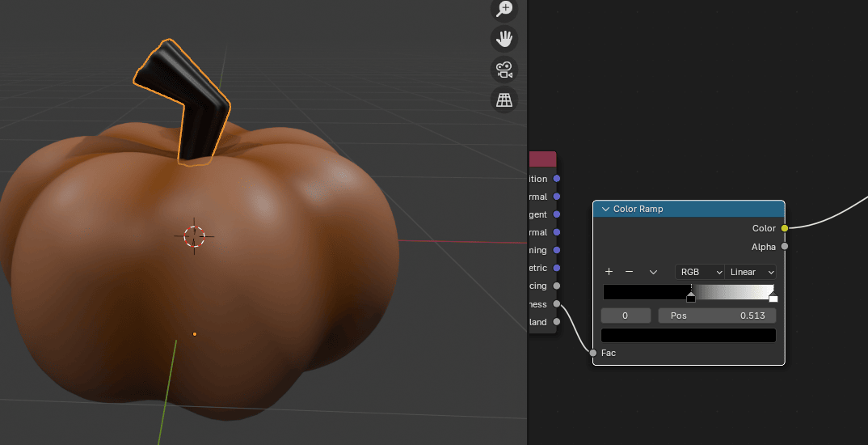Click the active stop index field showing 0

[x=626, y=316]
